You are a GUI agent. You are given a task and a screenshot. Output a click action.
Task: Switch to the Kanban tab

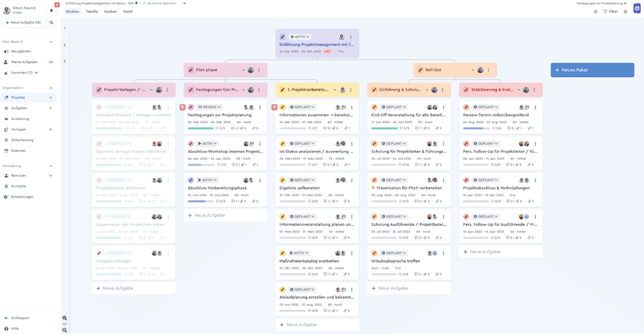click(110, 11)
